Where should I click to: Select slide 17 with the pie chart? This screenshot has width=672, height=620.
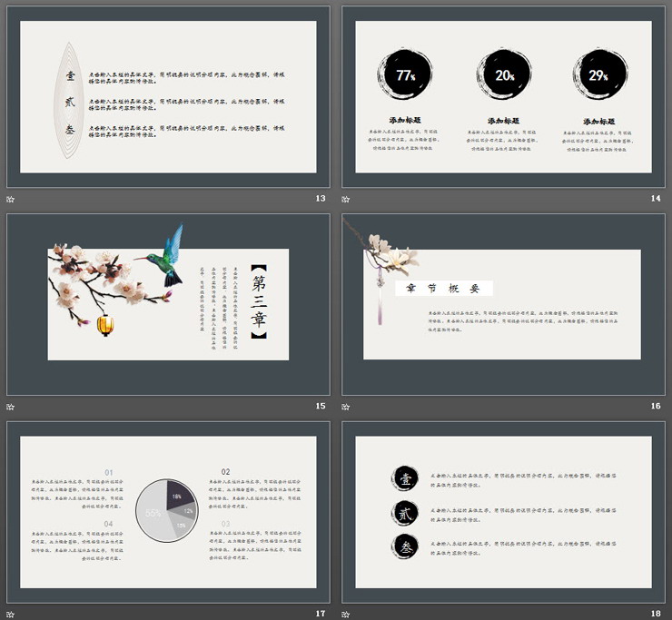167,511
